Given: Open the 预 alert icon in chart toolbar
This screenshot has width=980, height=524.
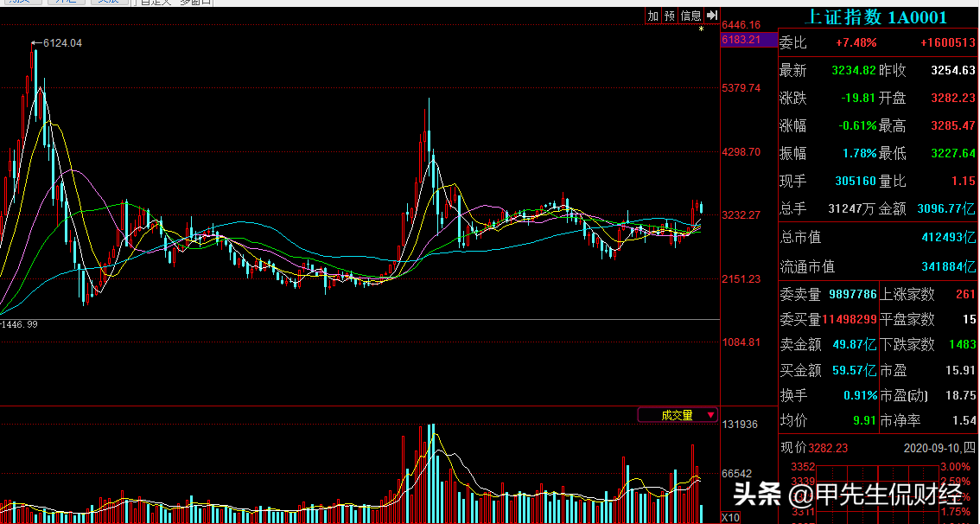Looking at the screenshot, I should click(671, 15).
